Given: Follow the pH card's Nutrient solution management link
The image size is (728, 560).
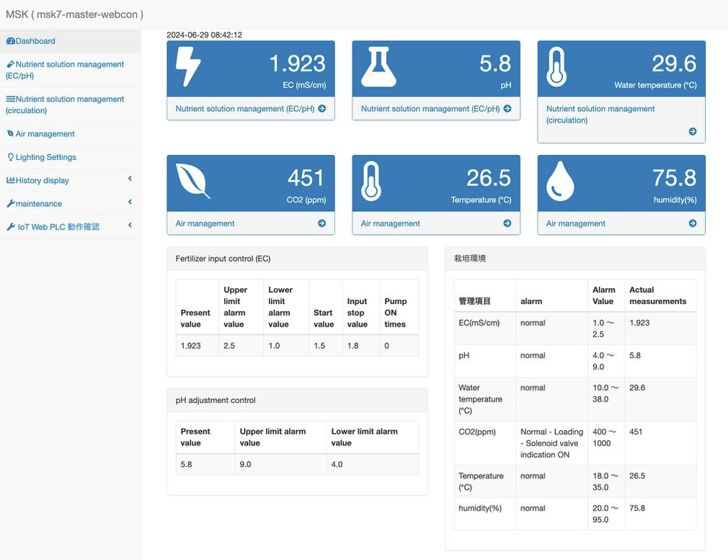Looking at the screenshot, I should (x=430, y=109).
